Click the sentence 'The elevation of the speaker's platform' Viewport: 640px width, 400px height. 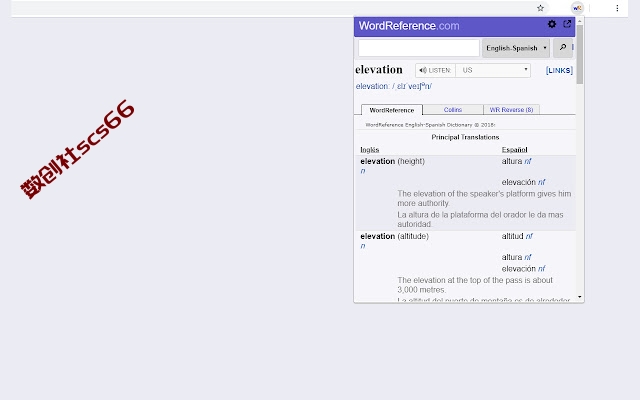point(484,198)
